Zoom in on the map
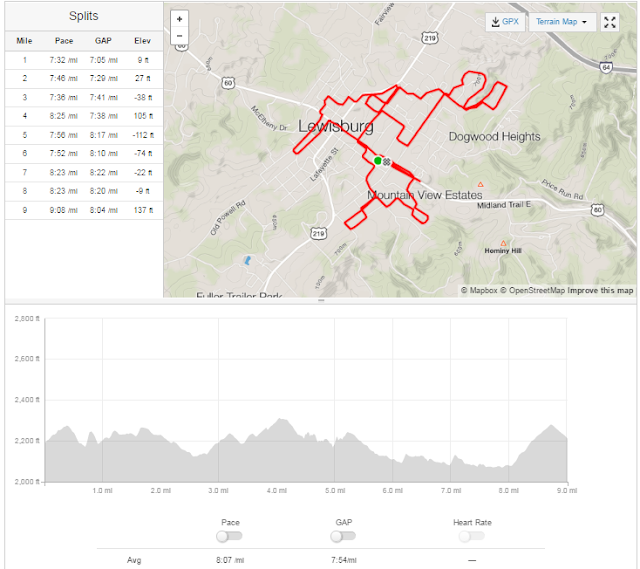640x569 pixels. tap(179, 19)
